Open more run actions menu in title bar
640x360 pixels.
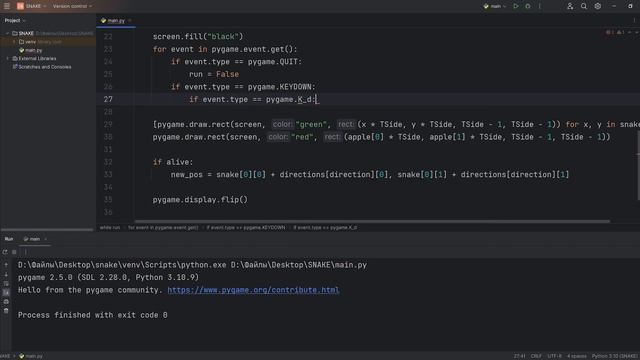[540, 6]
